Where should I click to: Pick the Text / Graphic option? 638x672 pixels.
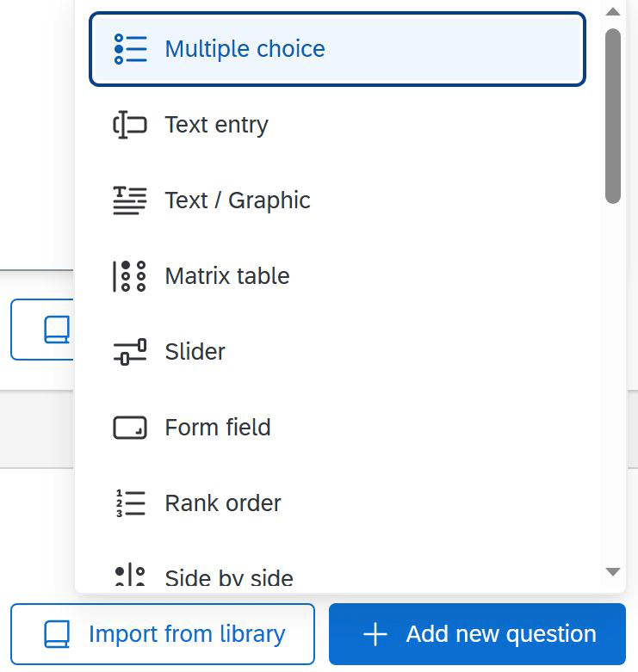pyautogui.click(x=338, y=200)
